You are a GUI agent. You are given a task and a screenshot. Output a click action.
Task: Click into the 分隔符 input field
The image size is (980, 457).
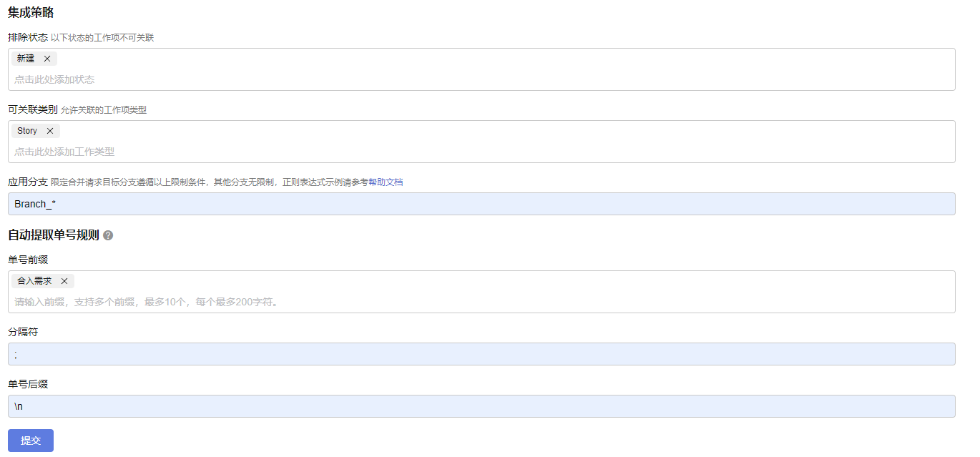481,354
